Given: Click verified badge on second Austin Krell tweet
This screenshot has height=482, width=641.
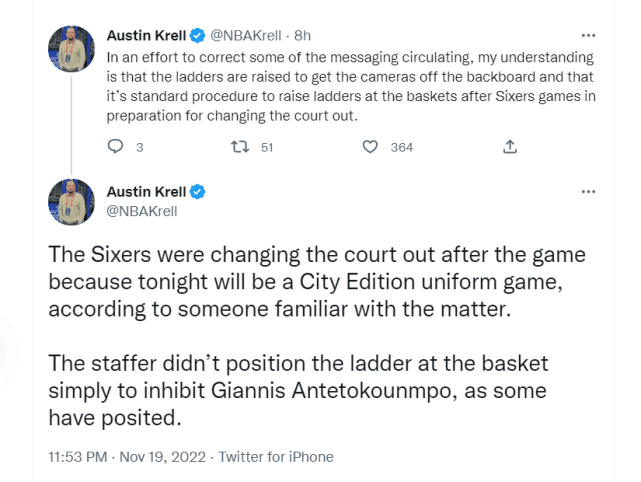Looking at the screenshot, I should coord(198,191).
